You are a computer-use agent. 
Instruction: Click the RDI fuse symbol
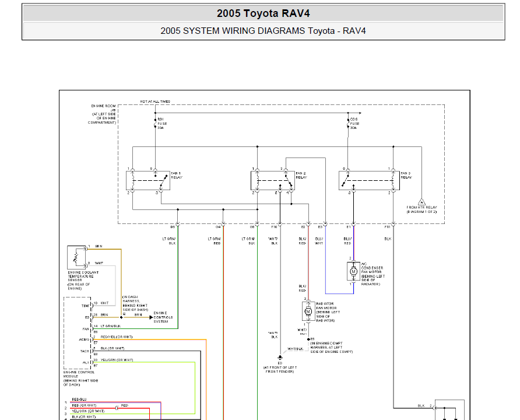[x=155, y=124]
